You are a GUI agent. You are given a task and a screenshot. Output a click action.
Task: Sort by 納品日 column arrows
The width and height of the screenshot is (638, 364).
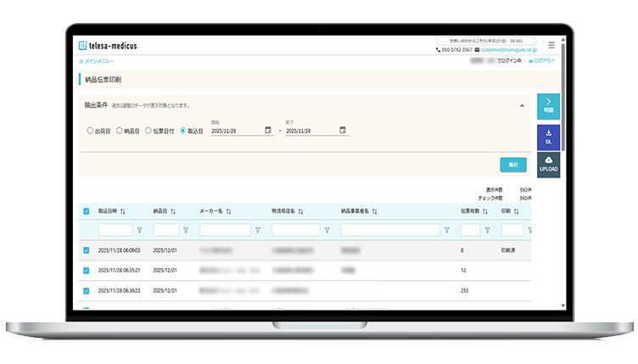point(173,210)
